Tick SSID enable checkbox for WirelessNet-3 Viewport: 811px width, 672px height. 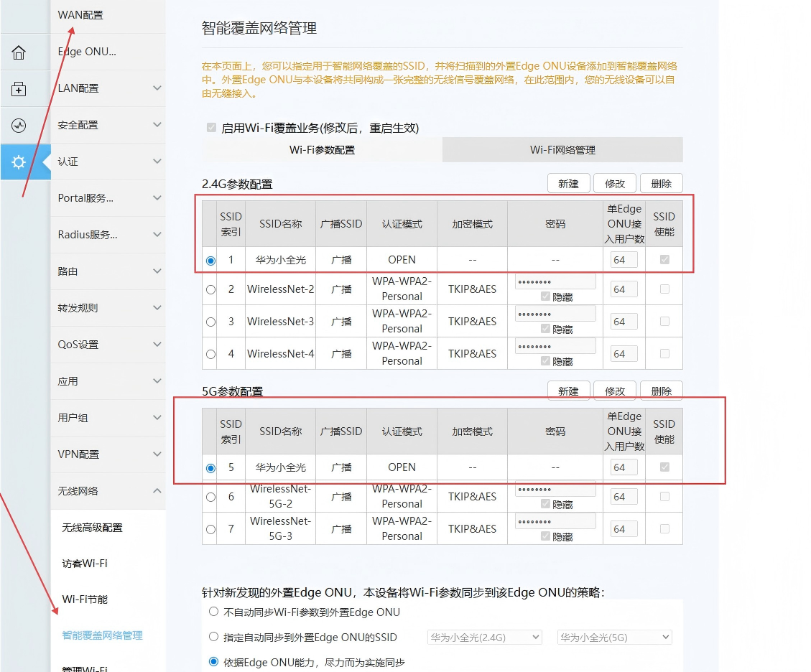(664, 322)
